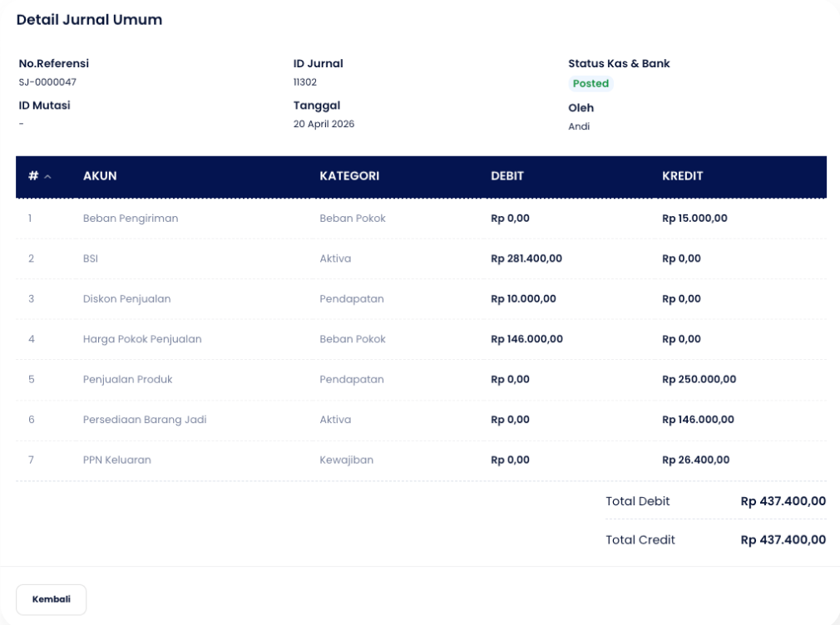Click the Total Debit amount value
This screenshot has width=840, height=625.
pos(783,501)
